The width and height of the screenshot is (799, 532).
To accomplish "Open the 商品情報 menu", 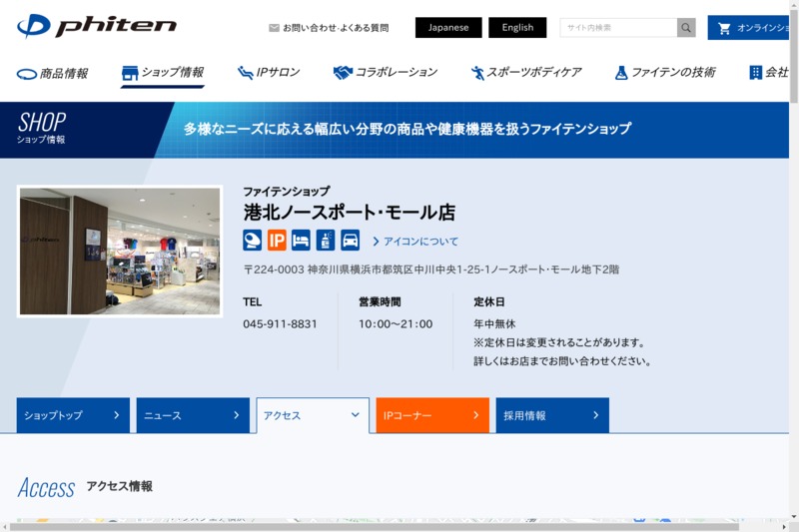I will tap(52, 74).
